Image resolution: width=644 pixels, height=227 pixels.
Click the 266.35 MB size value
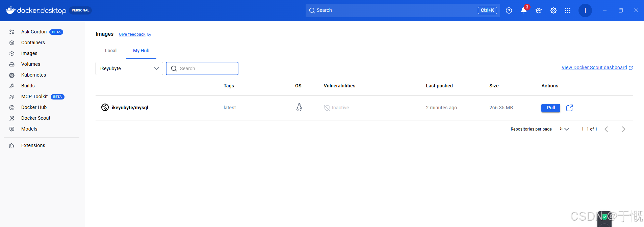point(501,108)
